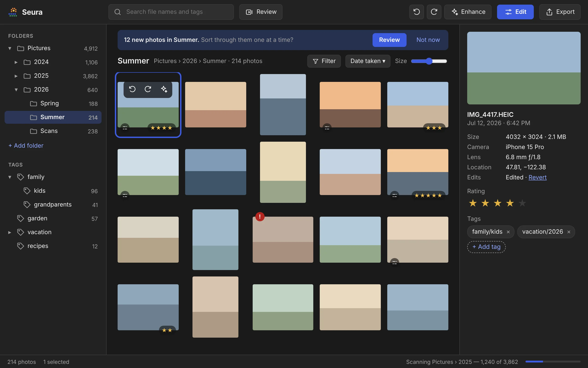Open the Date taken sort dropdown

coord(368,61)
